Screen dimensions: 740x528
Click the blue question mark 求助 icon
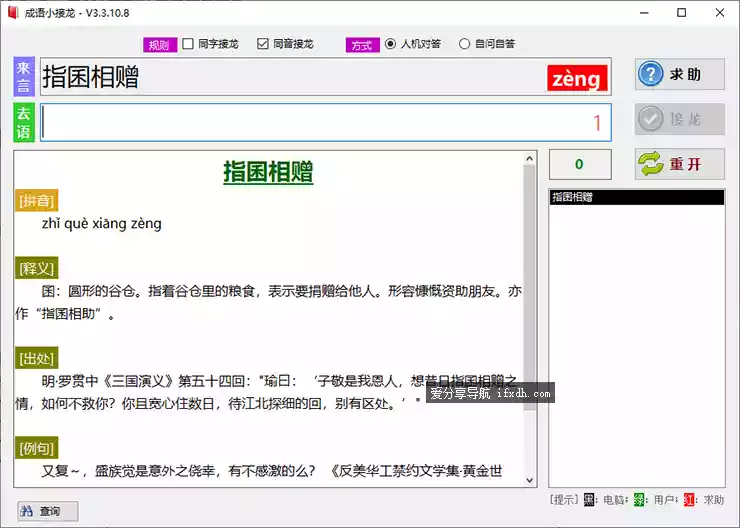point(652,75)
